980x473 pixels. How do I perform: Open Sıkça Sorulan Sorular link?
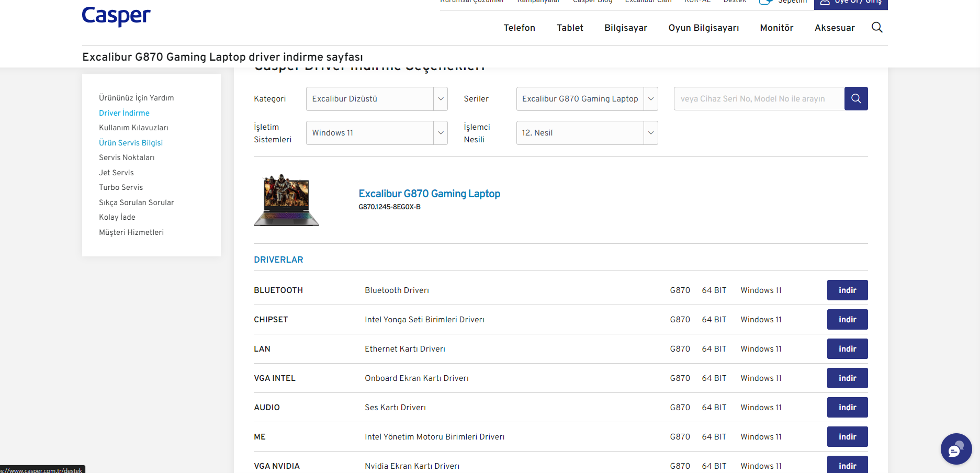pos(137,202)
